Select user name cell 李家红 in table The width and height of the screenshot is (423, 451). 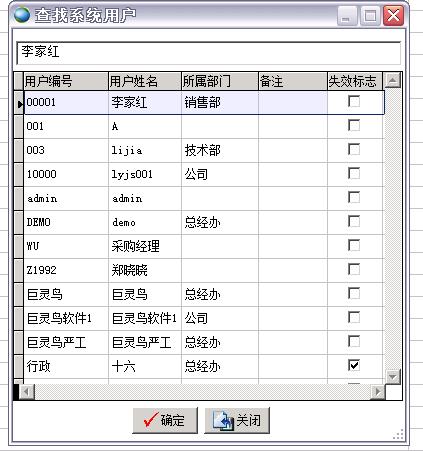click(x=145, y=103)
